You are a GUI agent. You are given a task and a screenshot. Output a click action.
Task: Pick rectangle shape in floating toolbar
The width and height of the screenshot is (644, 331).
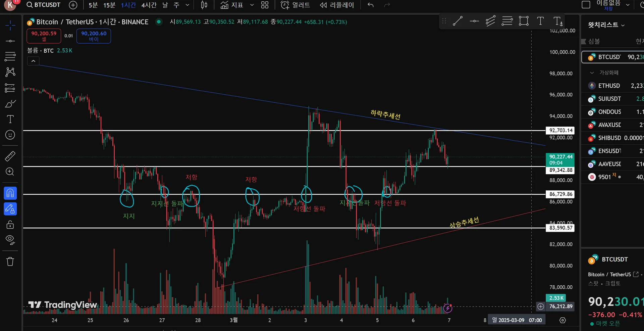[524, 21]
